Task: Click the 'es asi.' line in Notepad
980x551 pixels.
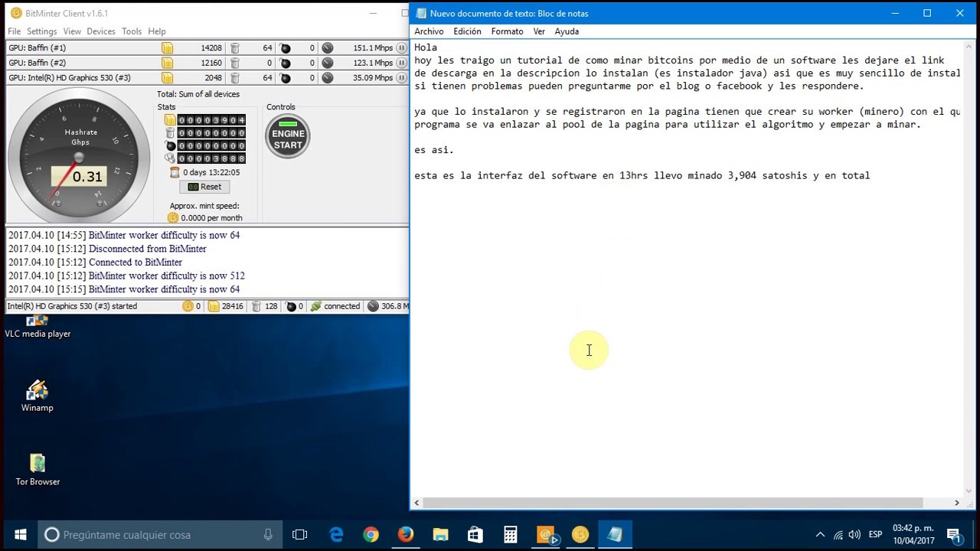Action: (434, 150)
